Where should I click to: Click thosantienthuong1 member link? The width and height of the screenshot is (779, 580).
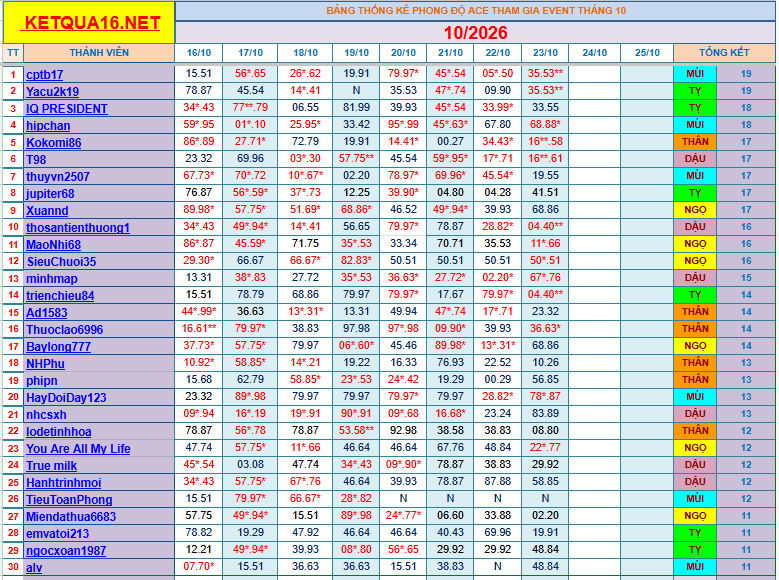(78, 228)
